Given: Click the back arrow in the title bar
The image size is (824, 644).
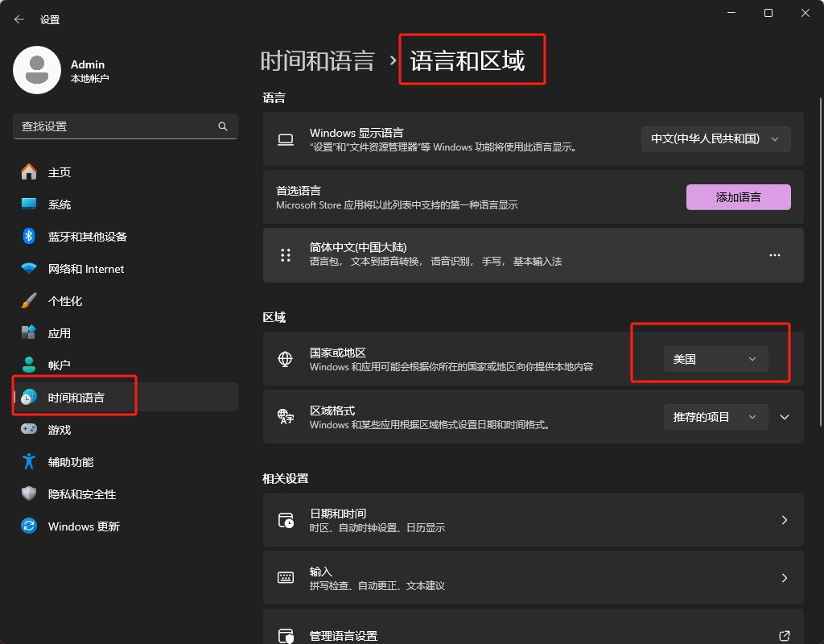Looking at the screenshot, I should 19,19.
